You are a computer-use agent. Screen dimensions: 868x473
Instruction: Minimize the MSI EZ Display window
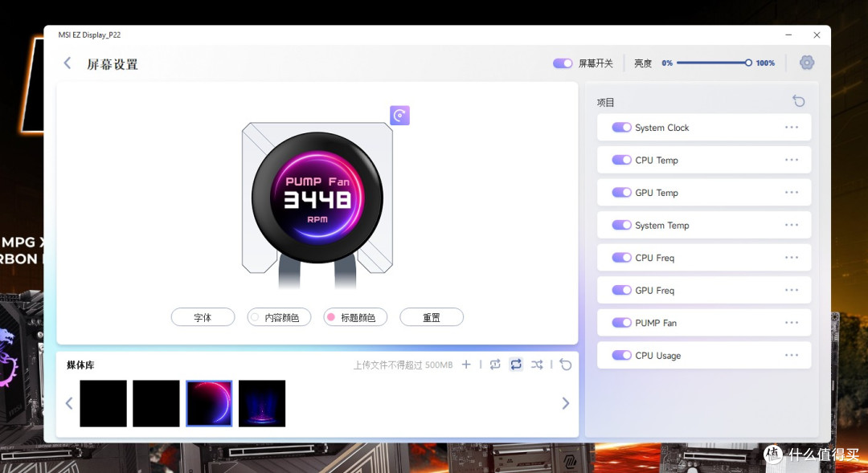(788, 35)
